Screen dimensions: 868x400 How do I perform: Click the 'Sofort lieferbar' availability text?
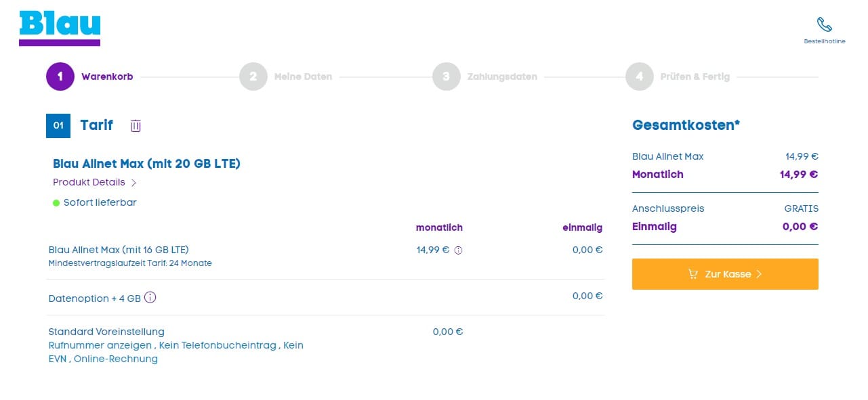(x=100, y=202)
